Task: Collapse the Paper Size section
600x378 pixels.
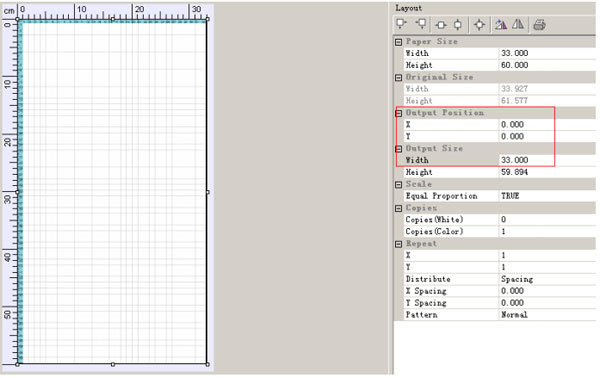Action: pos(398,42)
